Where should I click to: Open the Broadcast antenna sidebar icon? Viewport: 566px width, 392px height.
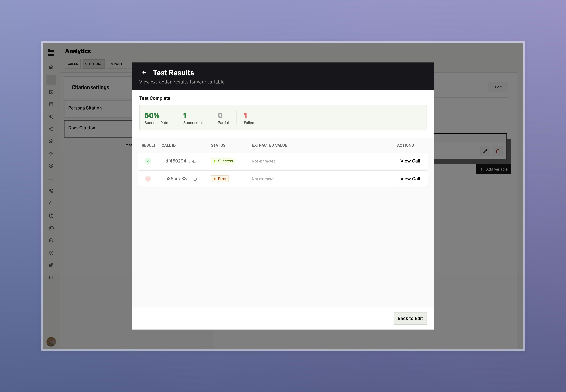[x=51, y=166]
